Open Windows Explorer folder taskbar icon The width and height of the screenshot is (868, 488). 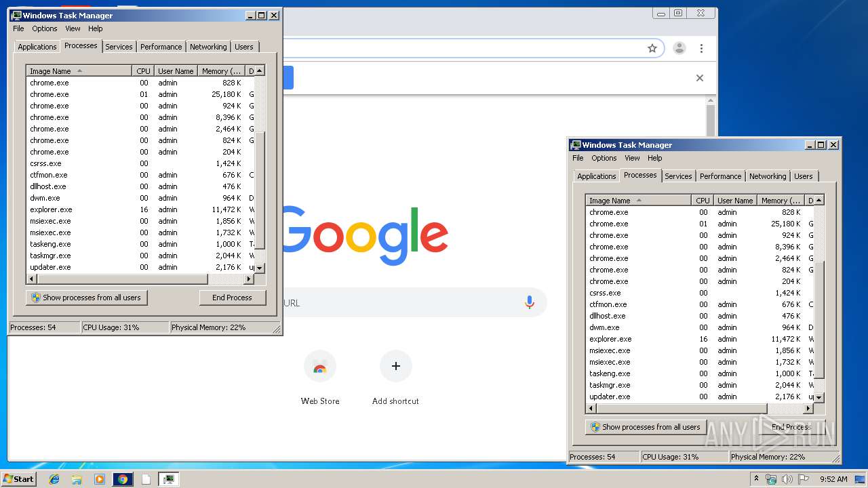(77, 479)
